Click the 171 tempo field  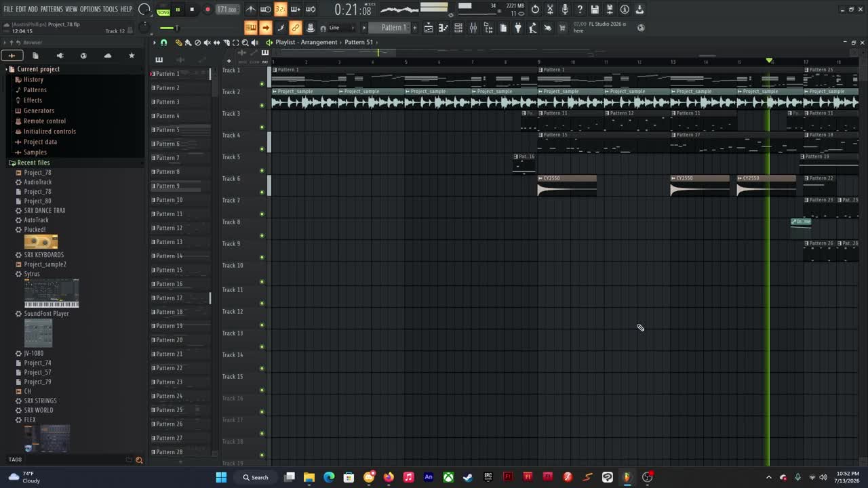(226, 9)
